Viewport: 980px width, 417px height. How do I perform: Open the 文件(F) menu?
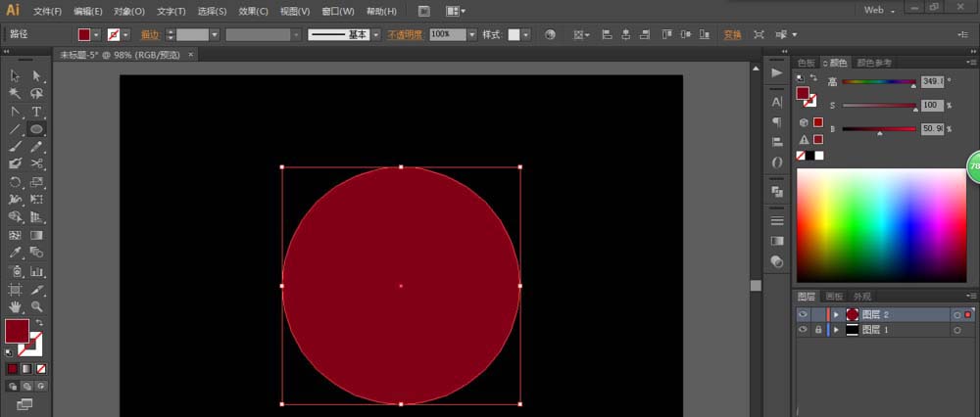click(47, 11)
